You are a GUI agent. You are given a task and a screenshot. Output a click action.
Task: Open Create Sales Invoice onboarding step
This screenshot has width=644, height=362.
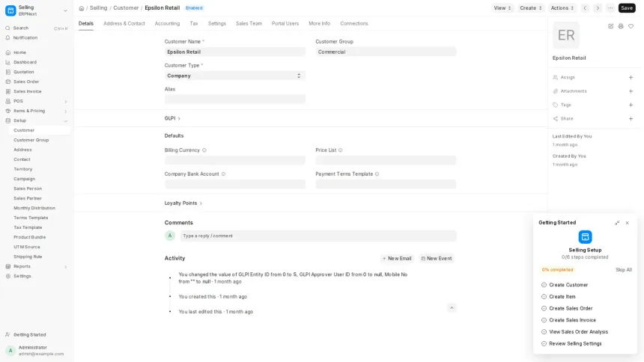572,320
